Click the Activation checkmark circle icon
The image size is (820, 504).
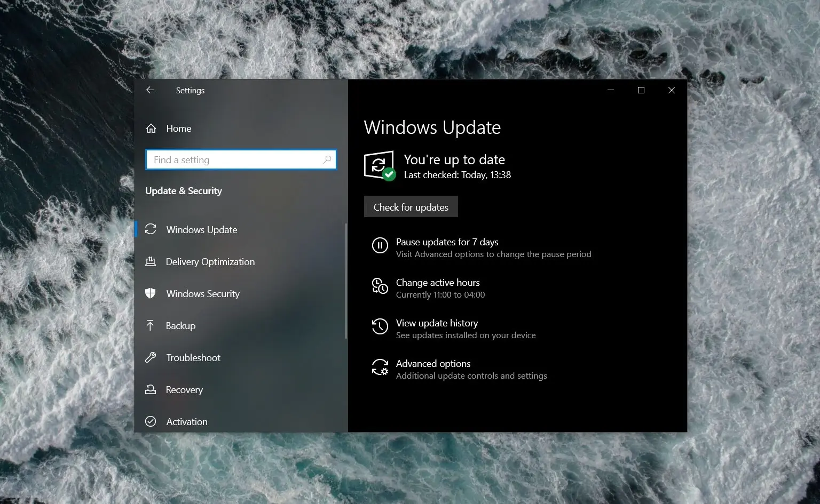tap(151, 421)
